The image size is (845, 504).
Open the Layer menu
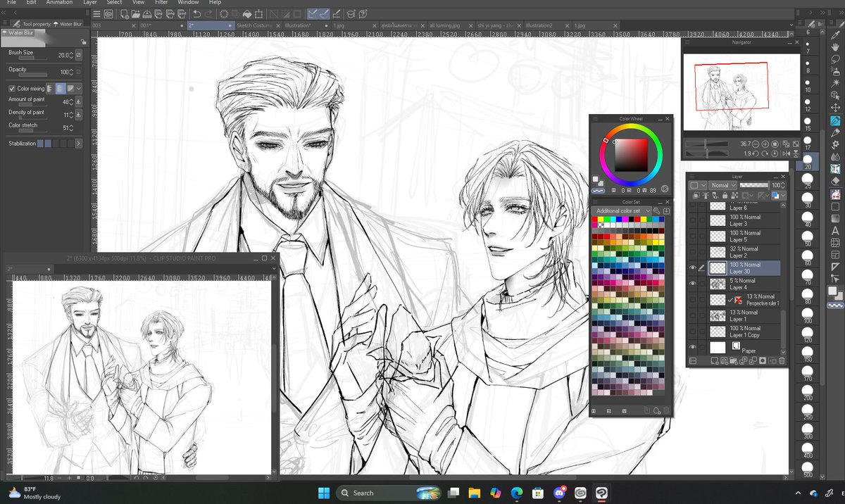[90, 3]
